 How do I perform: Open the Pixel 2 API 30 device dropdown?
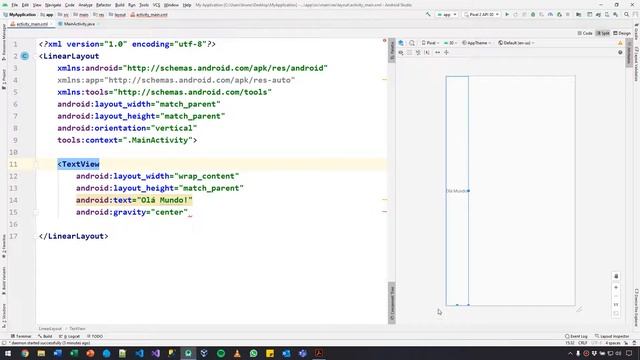pyautogui.click(x=482, y=14)
